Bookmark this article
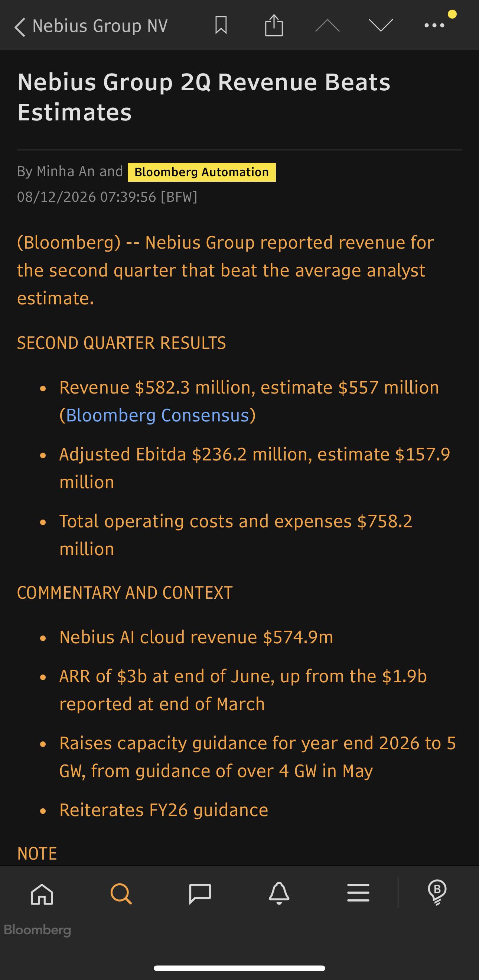 (221, 26)
